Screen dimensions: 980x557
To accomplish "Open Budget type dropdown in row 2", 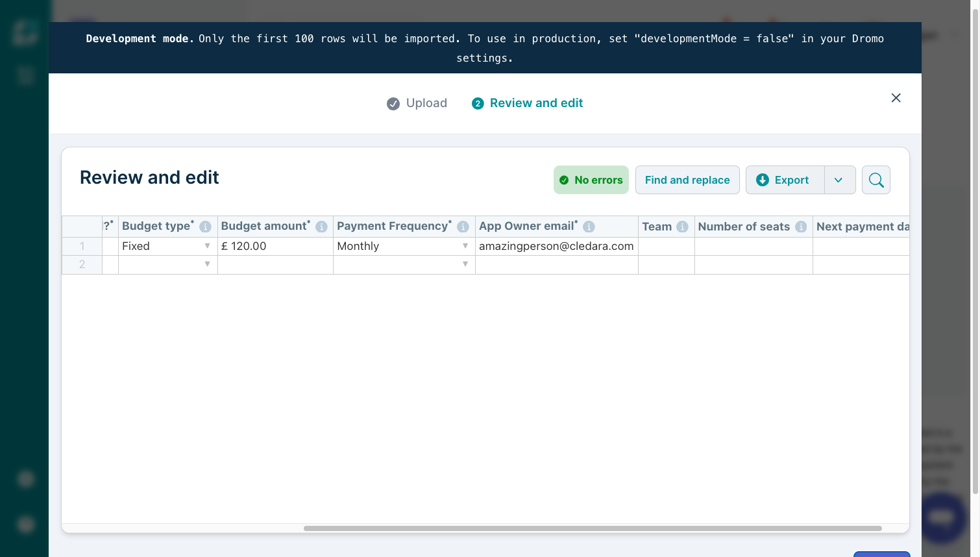I will pos(207,264).
